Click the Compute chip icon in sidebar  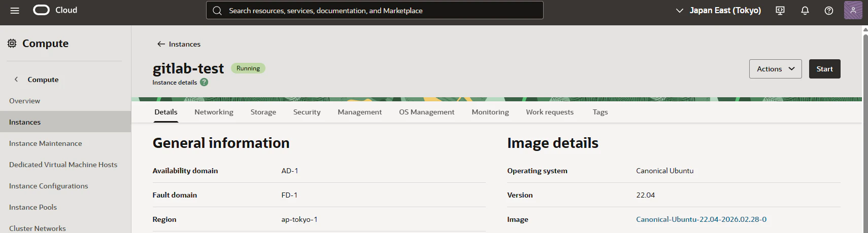pos(12,44)
